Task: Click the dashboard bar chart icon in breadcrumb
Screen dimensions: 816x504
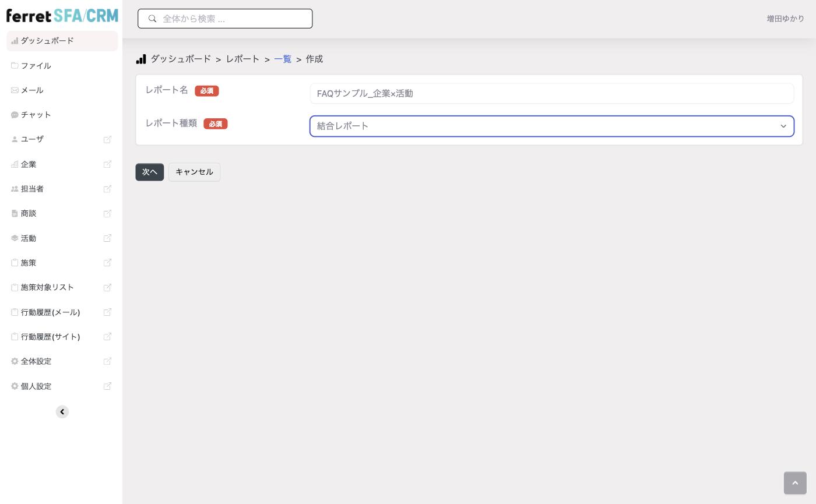Action: tap(141, 59)
